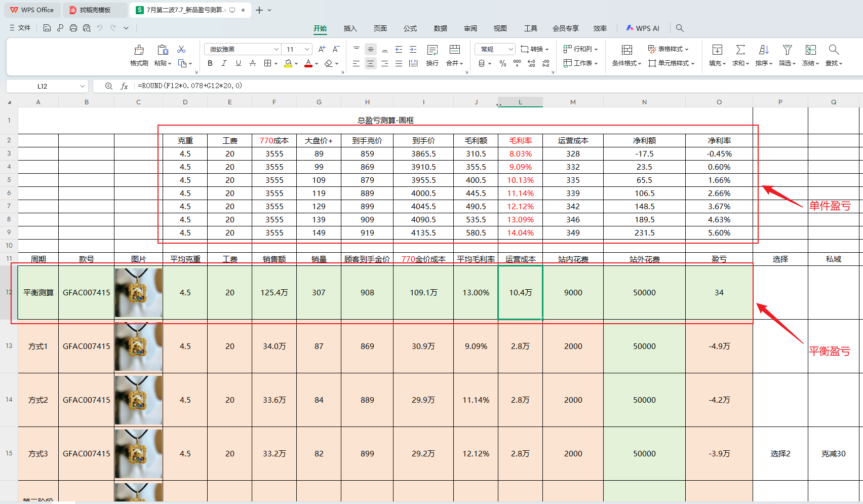Image resolution: width=863 pixels, height=504 pixels.
Task: Toggle Bold formatting
Action: click(x=210, y=63)
